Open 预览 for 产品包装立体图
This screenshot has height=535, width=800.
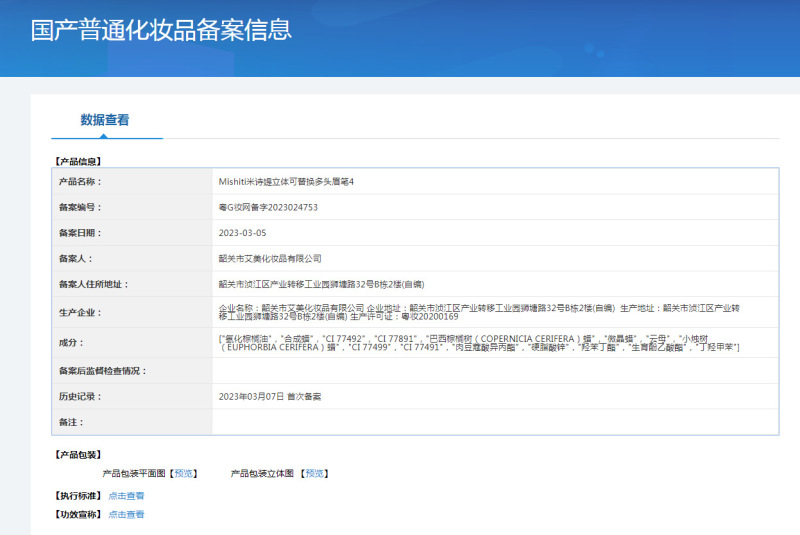point(314,473)
